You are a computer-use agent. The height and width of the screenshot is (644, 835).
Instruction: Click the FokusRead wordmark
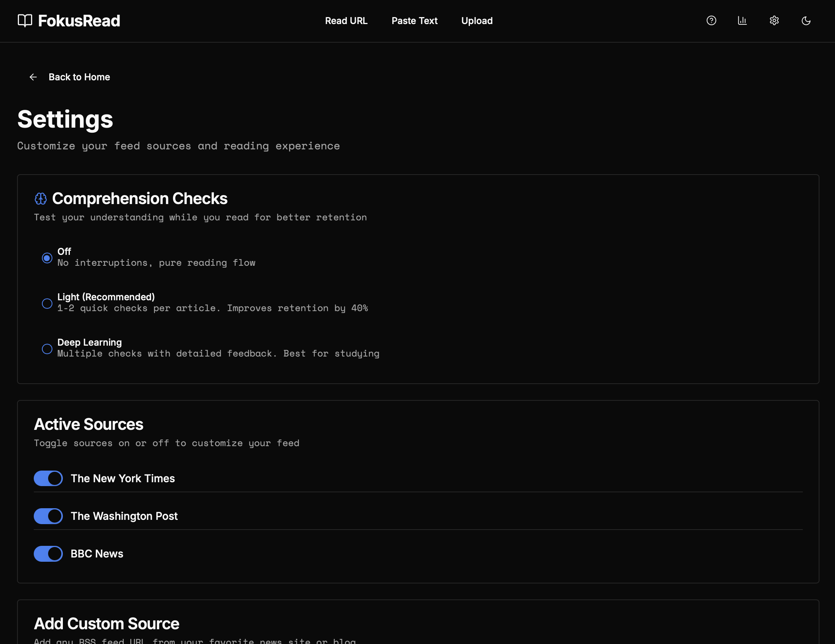79,20
